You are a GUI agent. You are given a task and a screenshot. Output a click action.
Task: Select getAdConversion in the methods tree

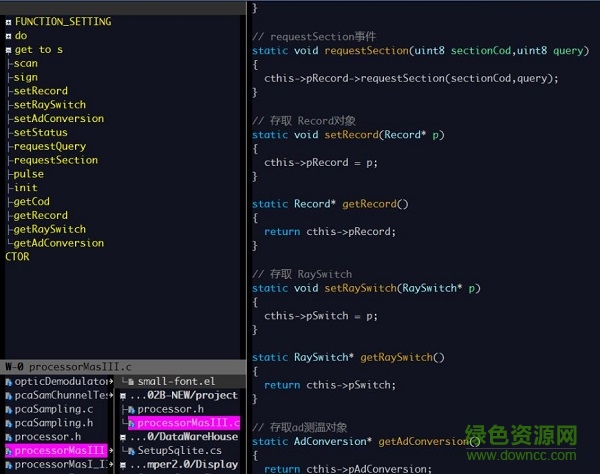coord(59,243)
